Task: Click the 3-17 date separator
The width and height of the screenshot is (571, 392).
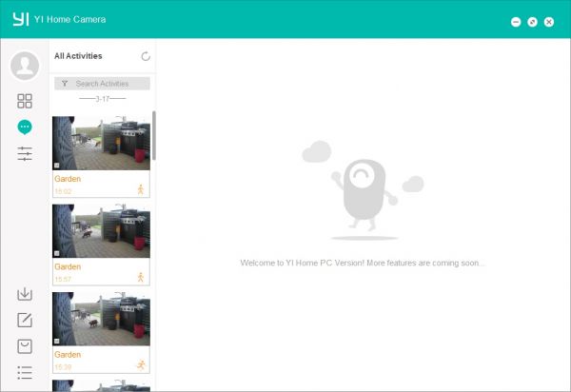Action: click(x=103, y=99)
